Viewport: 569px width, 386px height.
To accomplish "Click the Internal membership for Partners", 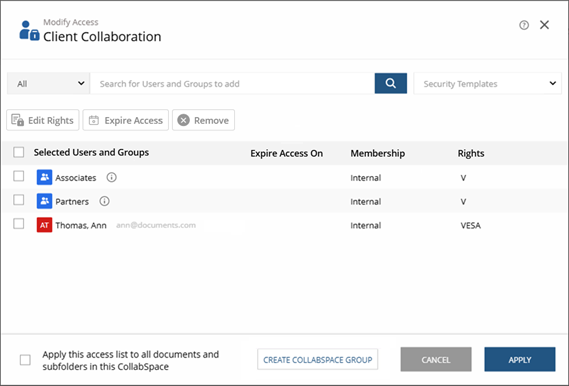I will coord(365,201).
